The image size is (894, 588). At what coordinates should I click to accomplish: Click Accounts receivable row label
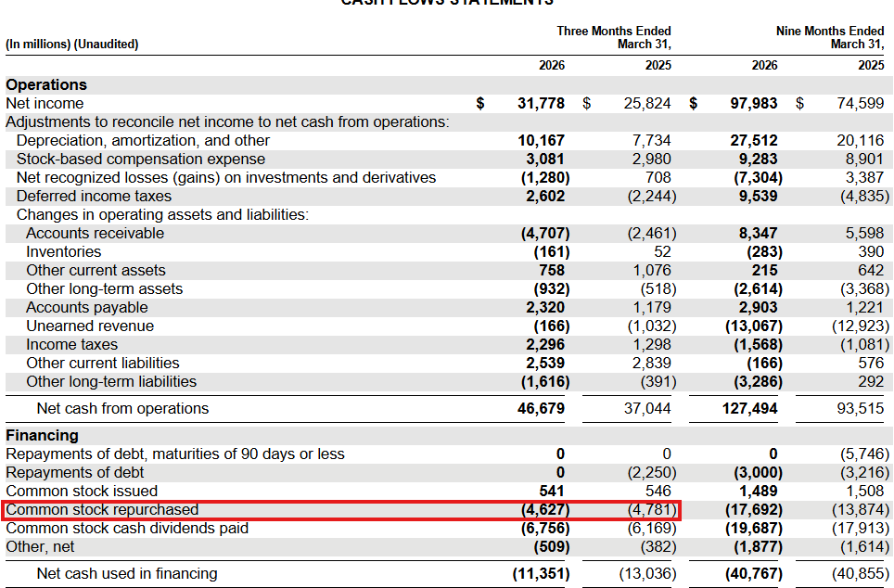pos(96,233)
